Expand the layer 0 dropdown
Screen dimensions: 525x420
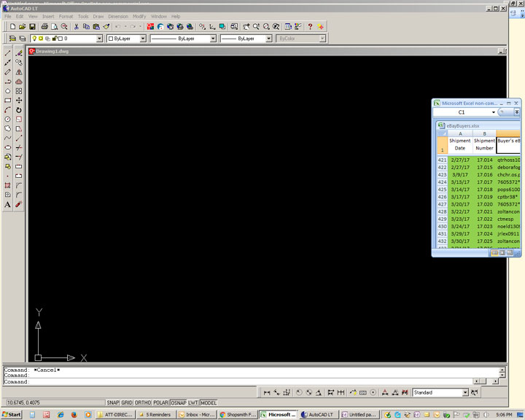tap(99, 39)
